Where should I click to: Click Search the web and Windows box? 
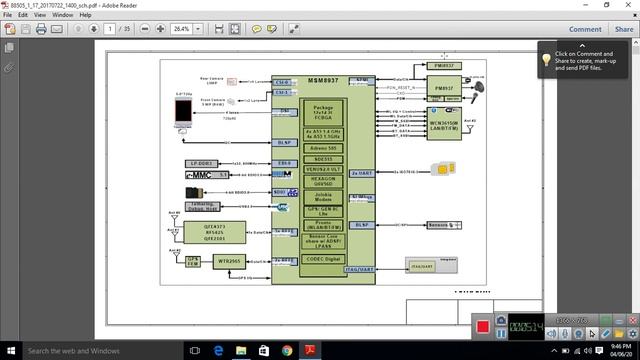[x=102, y=351]
